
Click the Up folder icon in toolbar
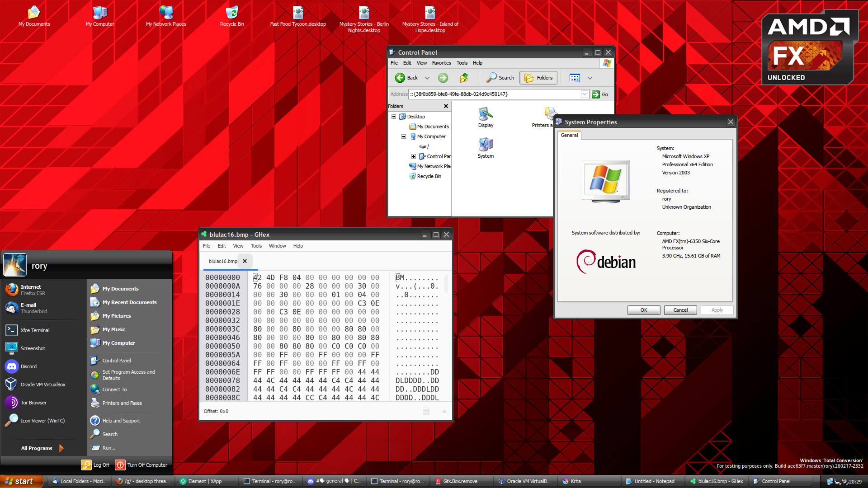tap(464, 78)
